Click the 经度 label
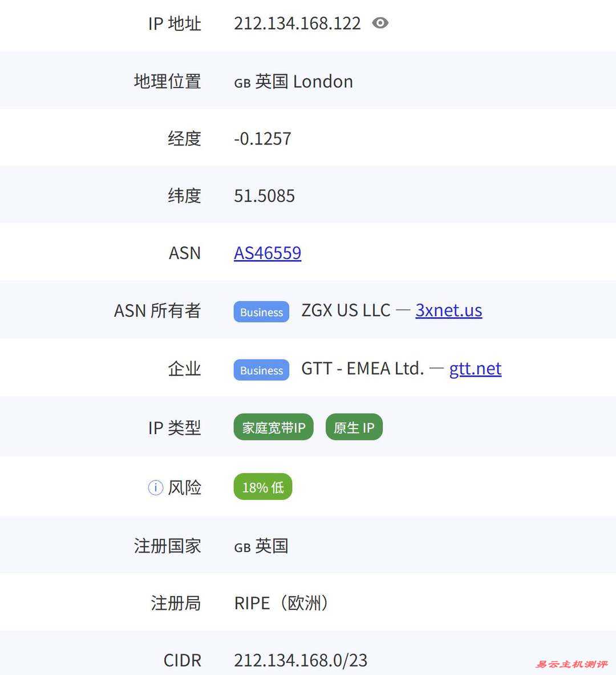Image resolution: width=616 pixels, height=675 pixels. click(184, 139)
